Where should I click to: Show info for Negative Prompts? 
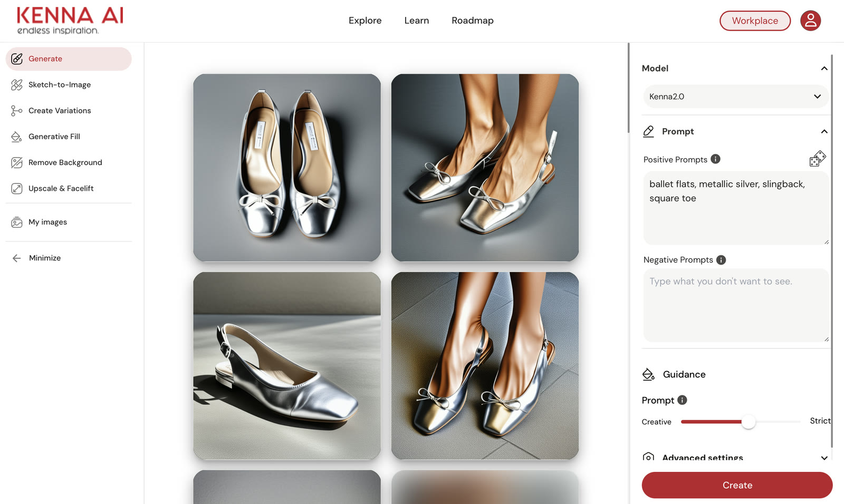click(721, 260)
